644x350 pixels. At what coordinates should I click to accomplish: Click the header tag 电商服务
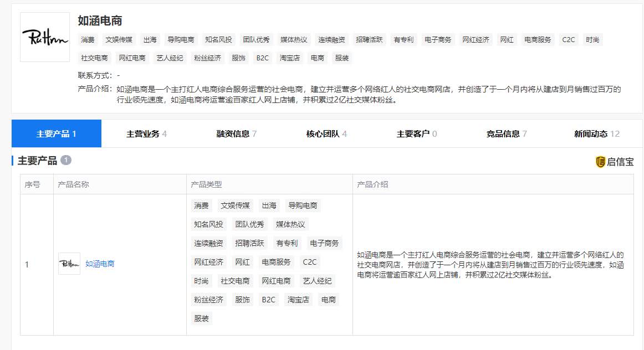(x=538, y=40)
